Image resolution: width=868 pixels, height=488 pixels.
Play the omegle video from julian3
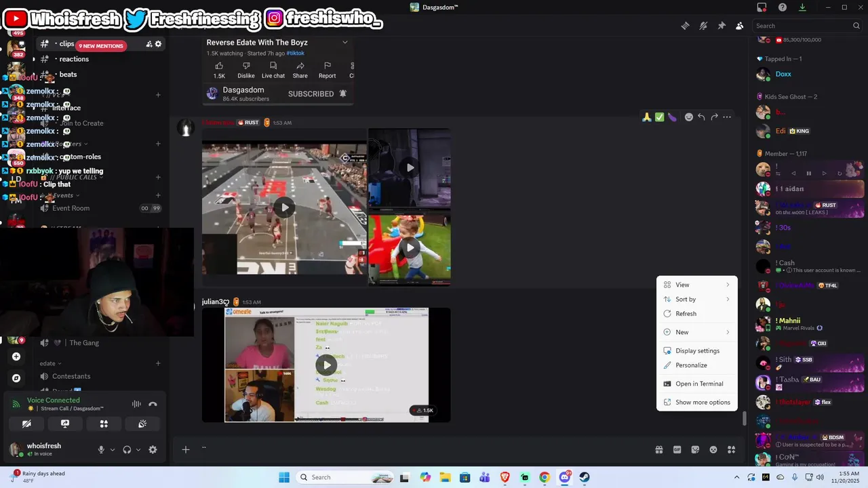tap(326, 365)
